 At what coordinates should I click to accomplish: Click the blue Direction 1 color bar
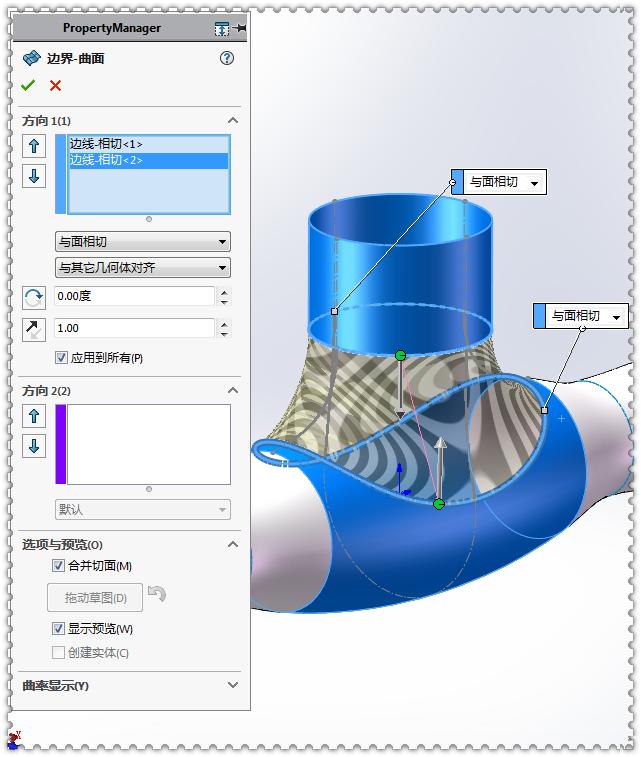pos(61,174)
